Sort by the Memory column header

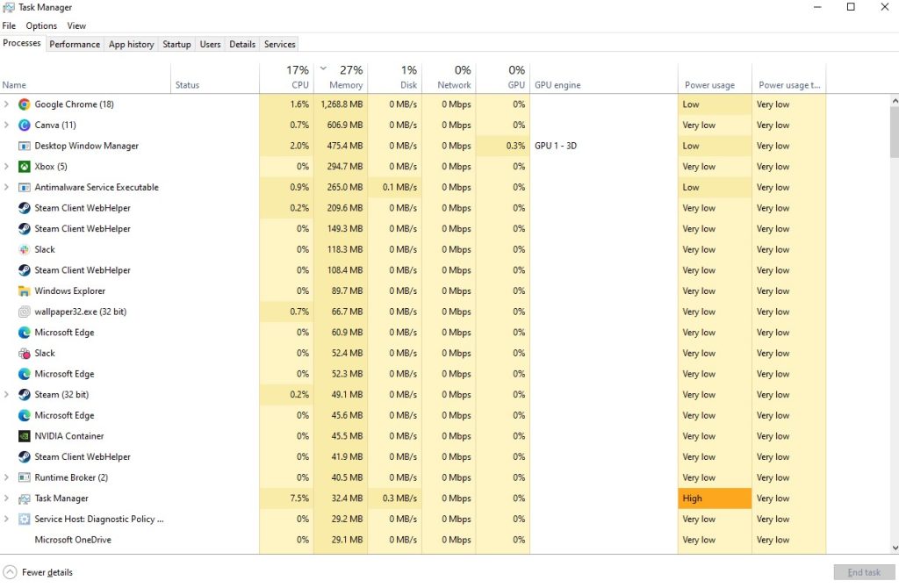coord(341,78)
